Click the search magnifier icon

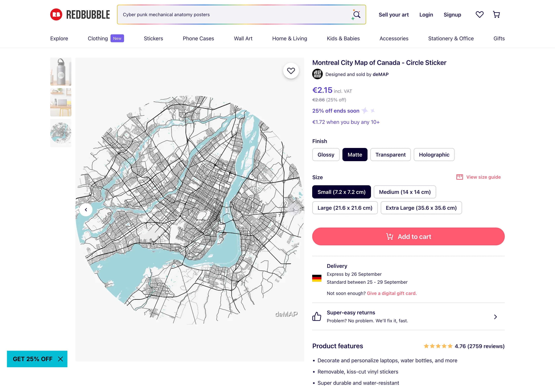tap(357, 15)
